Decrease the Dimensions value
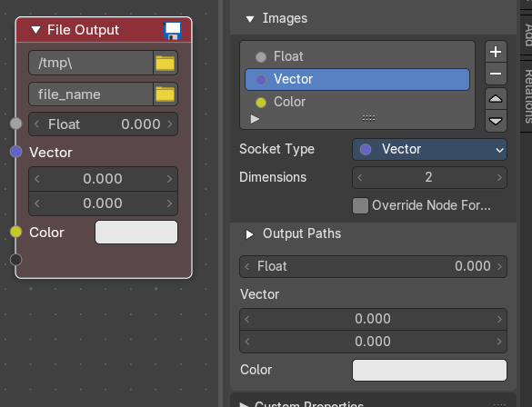This screenshot has width=532, height=407. tap(360, 177)
